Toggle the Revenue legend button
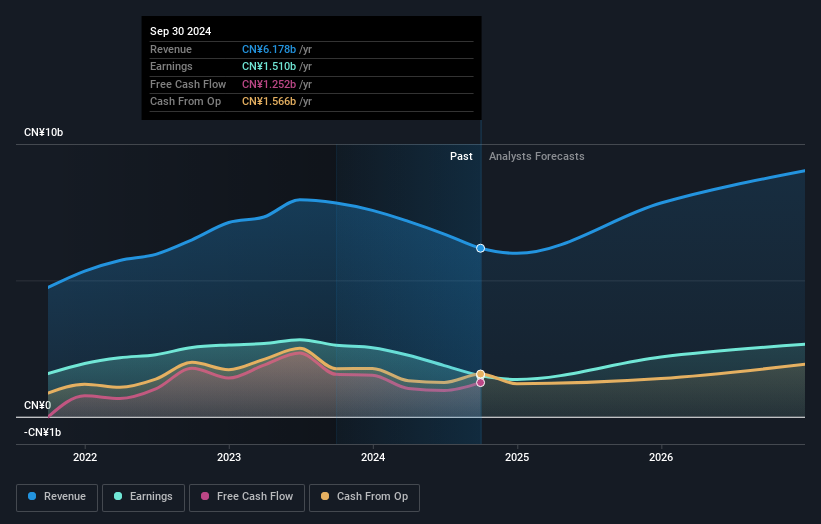The width and height of the screenshot is (821, 524). [57, 497]
